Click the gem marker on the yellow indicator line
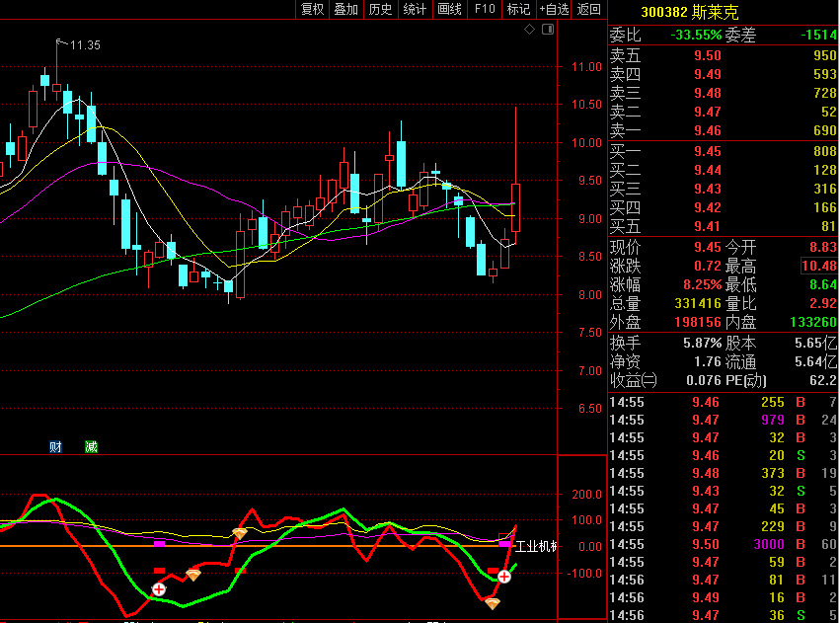840x623 pixels. (x=240, y=533)
